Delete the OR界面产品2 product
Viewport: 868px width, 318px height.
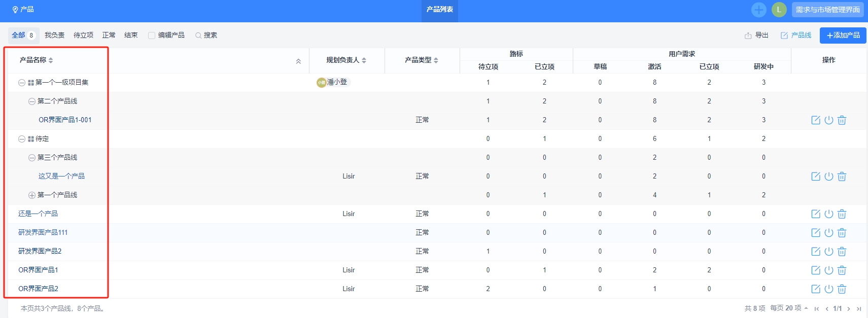(x=842, y=289)
